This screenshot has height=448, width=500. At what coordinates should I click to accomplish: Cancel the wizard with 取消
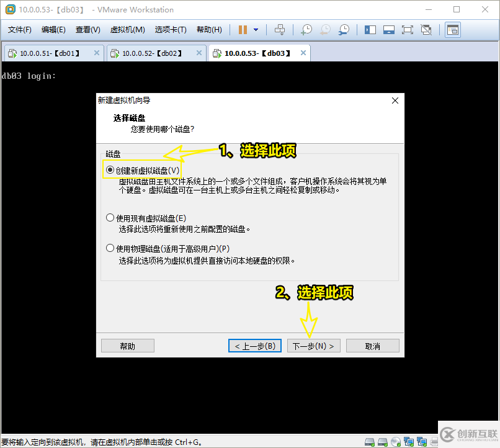coord(372,346)
